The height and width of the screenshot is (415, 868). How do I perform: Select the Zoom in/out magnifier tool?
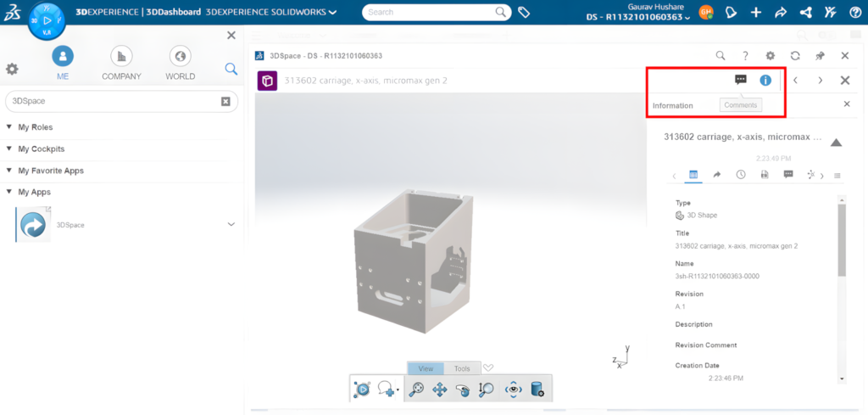486,389
